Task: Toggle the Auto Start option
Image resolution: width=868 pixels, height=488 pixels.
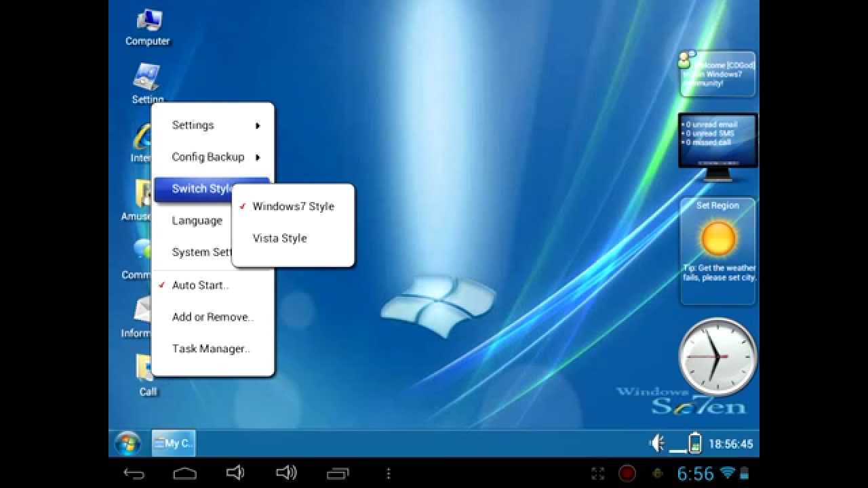Action: [x=213, y=285]
